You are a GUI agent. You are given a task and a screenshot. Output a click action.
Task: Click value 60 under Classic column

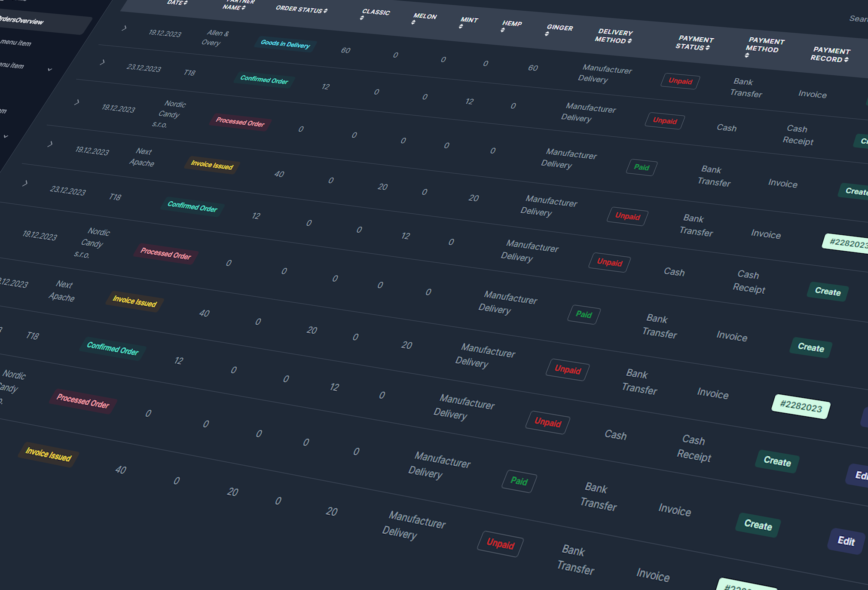(345, 50)
